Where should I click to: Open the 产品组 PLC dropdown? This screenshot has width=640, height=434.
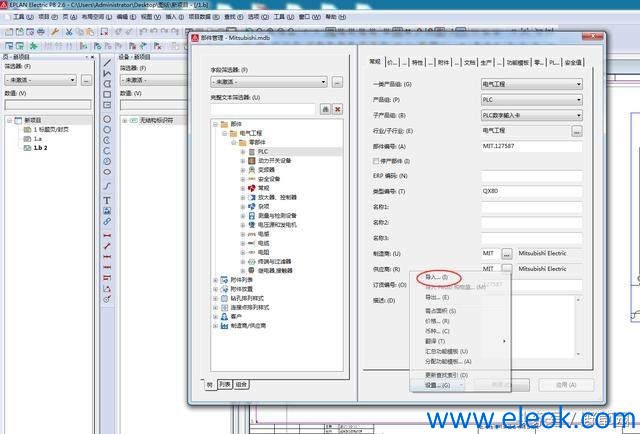pos(578,100)
